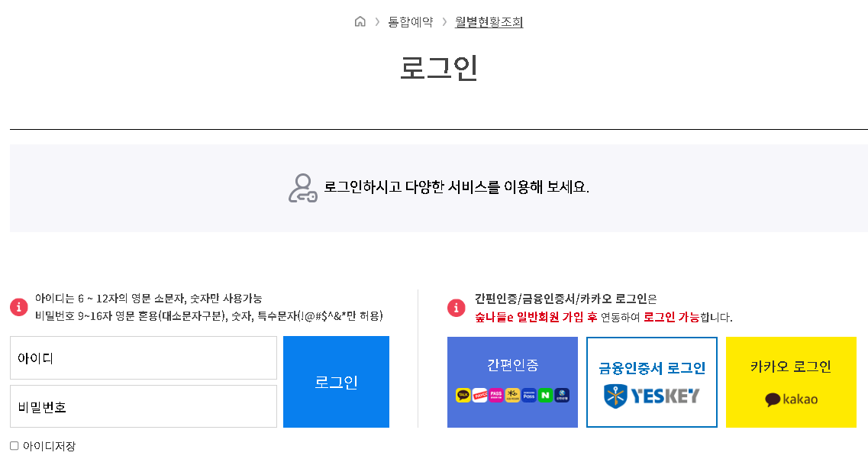Click the 아이디 input field
The width and height of the screenshot is (868, 459).
pos(144,357)
